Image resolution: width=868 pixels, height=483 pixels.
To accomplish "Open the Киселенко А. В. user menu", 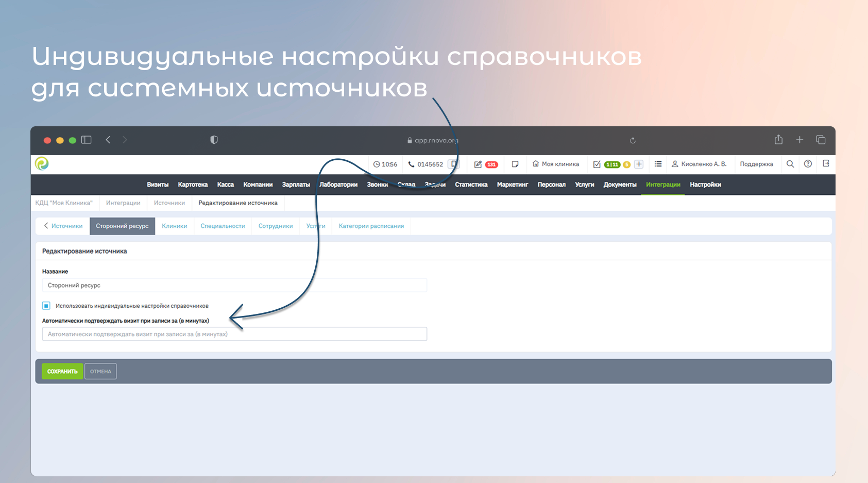I will (x=699, y=164).
